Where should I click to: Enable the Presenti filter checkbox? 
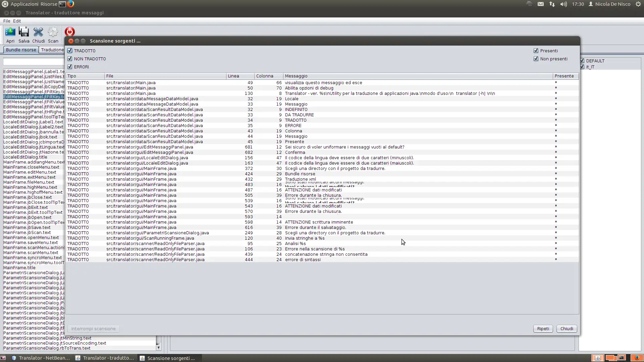click(x=537, y=50)
